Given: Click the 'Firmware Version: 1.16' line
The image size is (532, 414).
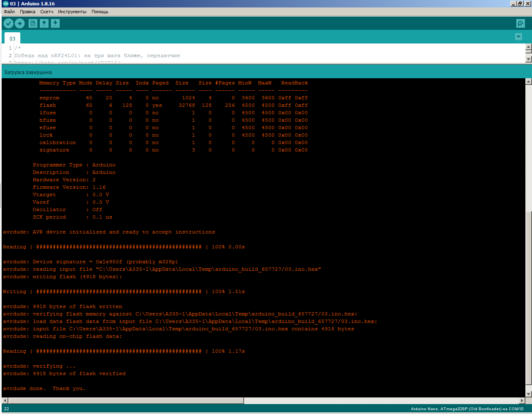Looking at the screenshot, I should point(69,187).
